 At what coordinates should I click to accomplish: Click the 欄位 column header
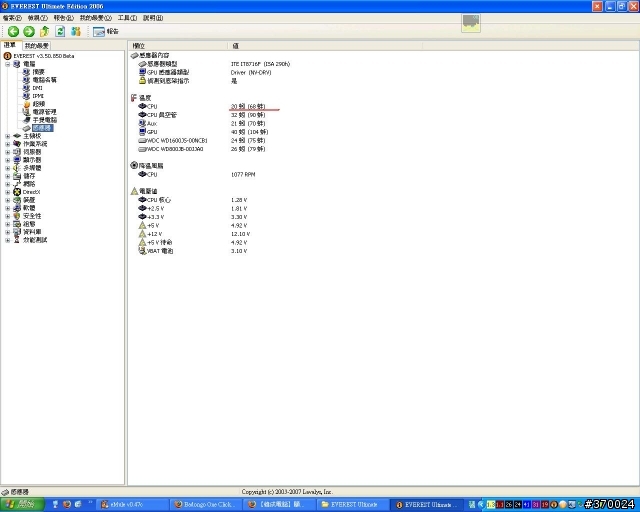[178, 46]
